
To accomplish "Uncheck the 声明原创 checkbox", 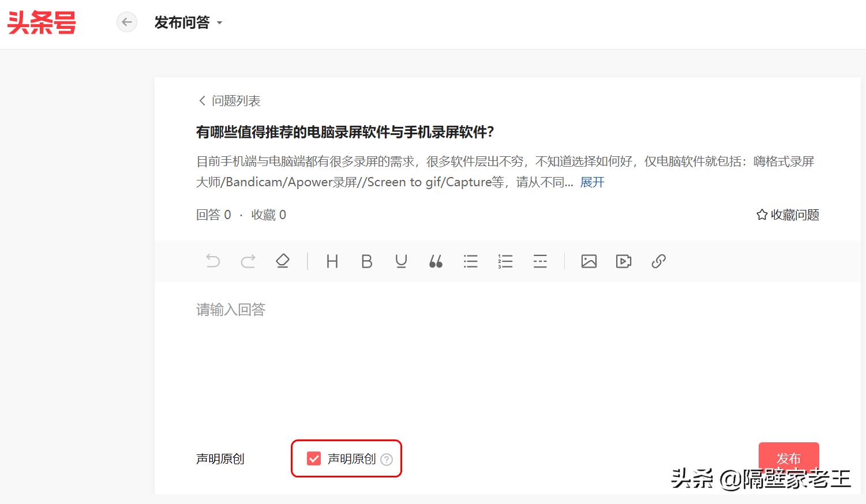I will click(314, 458).
